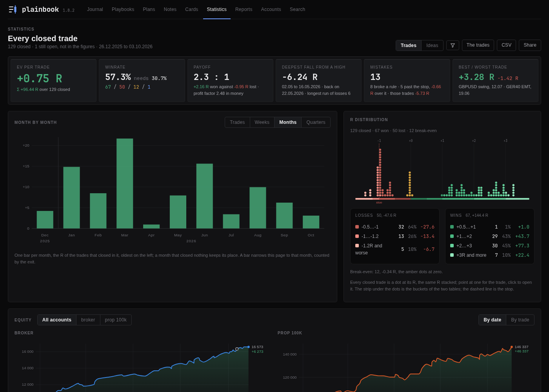Click the plainbook logo icon
The width and height of the screenshot is (549, 392).
point(13,9)
